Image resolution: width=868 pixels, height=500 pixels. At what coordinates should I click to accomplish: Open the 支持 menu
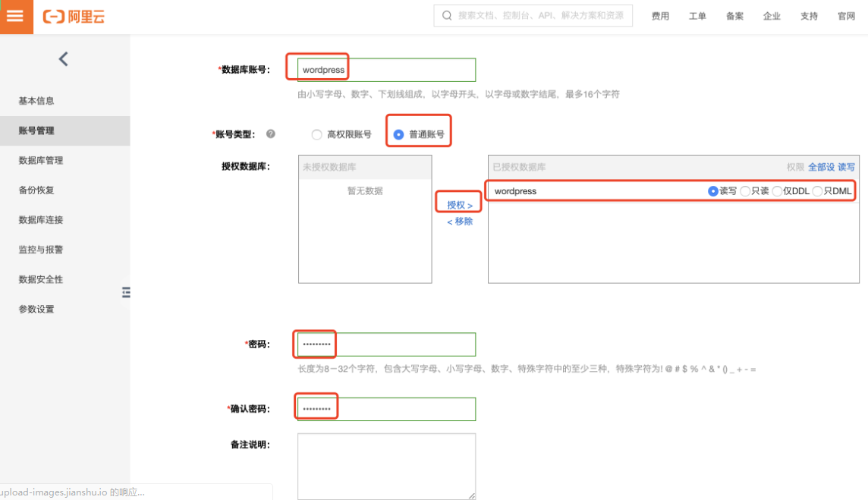[809, 16]
